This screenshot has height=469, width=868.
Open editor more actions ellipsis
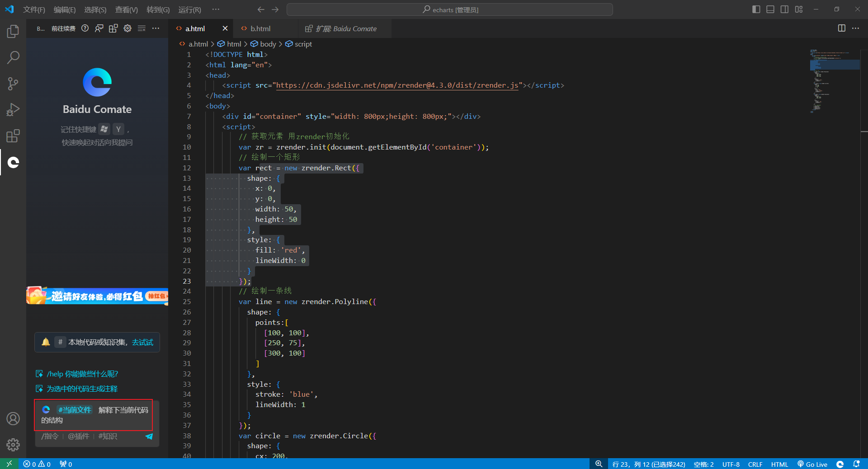coord(856,28)
